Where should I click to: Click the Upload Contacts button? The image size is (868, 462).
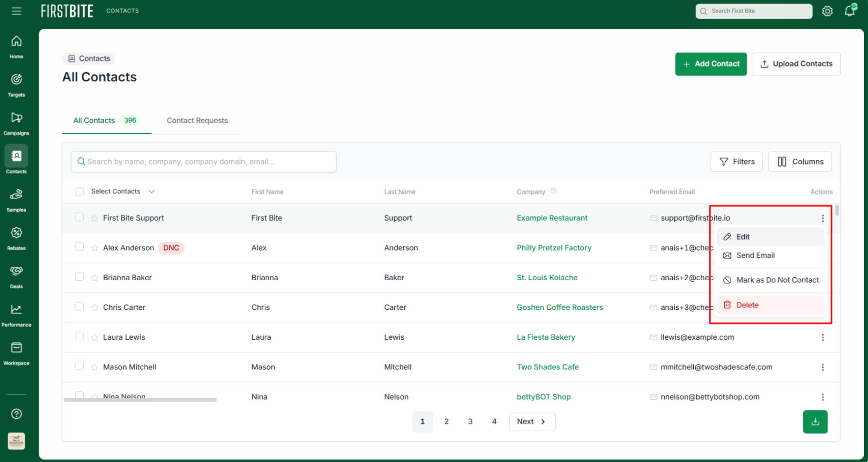(796, 64)
